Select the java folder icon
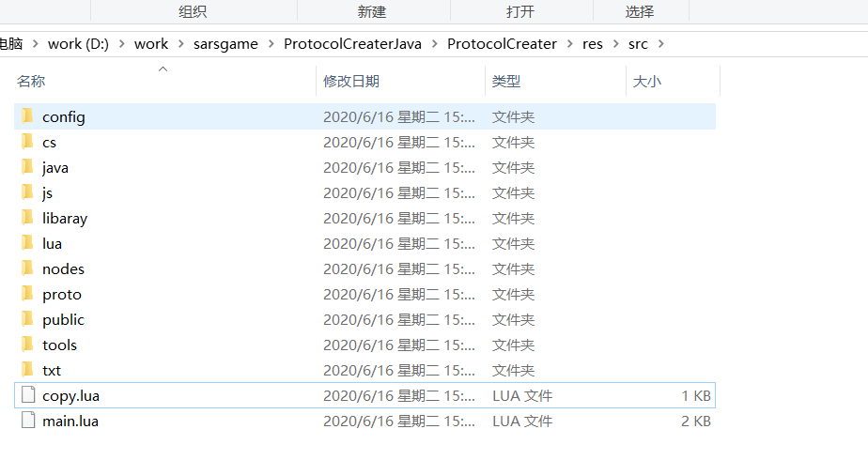 pos(27,167)
